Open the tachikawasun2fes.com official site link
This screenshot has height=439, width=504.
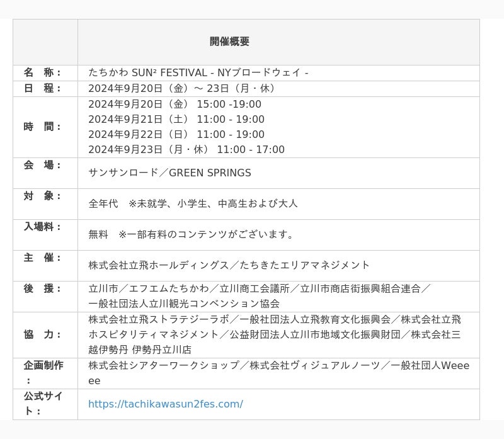(x=166, y=404)
